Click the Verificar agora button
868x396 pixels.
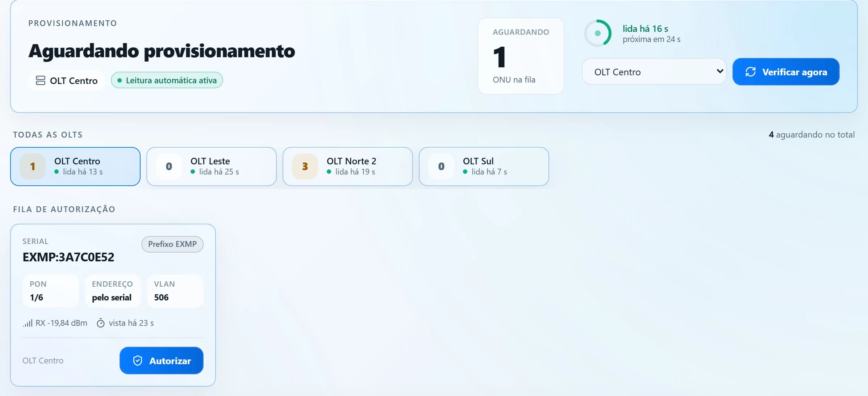pos(786,72)
